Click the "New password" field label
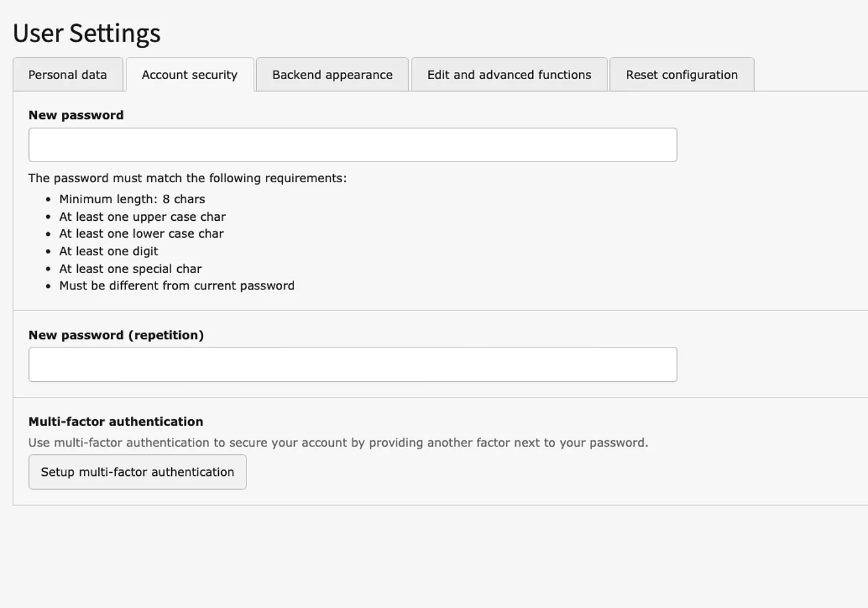This screenshot has height=608, width=868. point(76,115)
